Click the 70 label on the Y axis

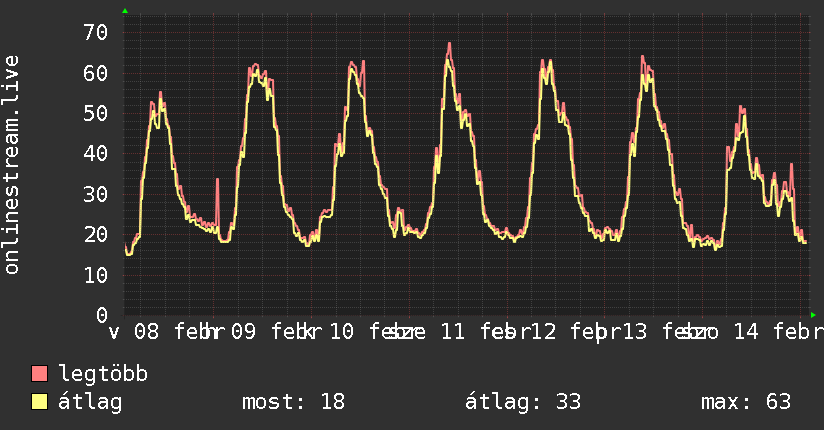95,32
